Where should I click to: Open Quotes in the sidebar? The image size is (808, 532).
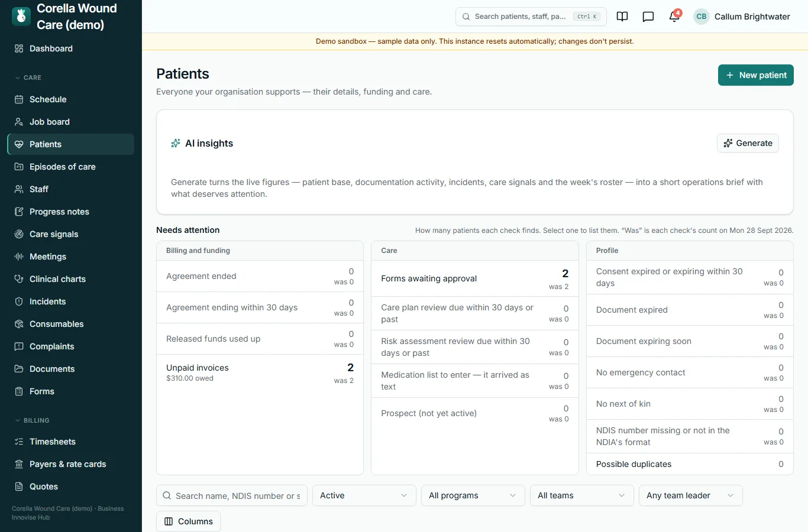(70, 486)
